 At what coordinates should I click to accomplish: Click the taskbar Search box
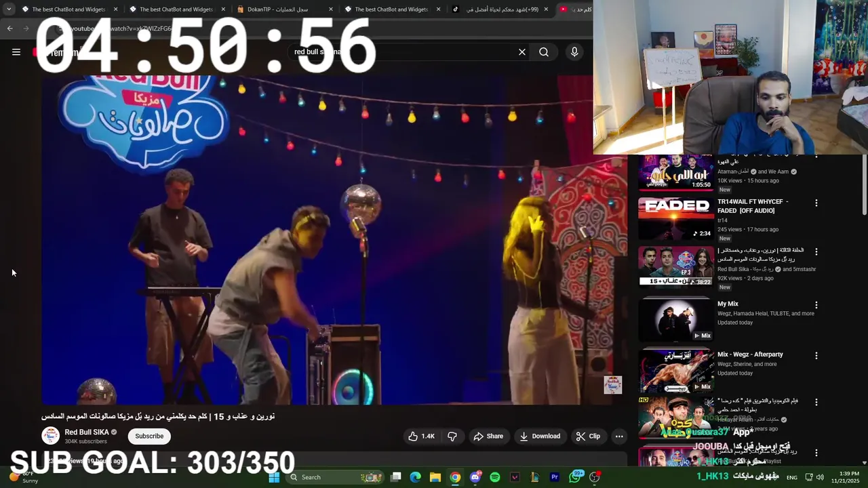coord(335,477)
